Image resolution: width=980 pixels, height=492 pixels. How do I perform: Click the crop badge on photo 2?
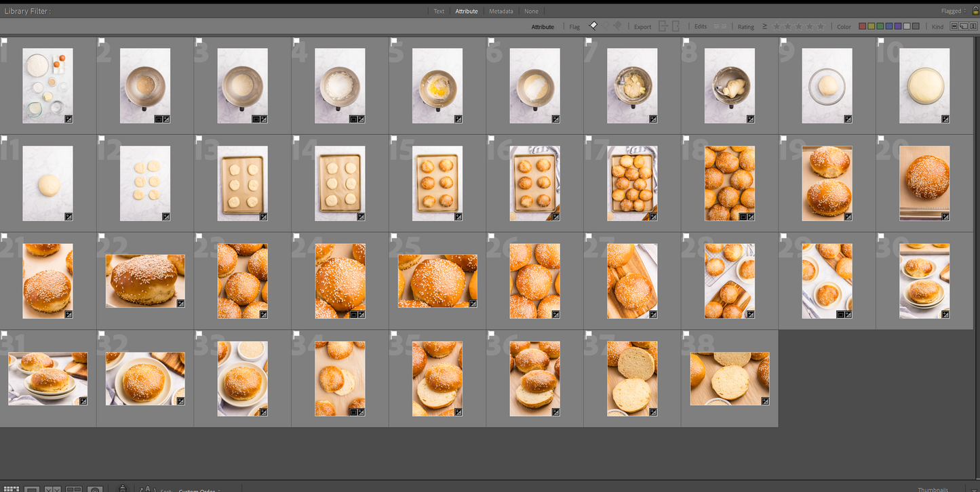tap(158, 119)
